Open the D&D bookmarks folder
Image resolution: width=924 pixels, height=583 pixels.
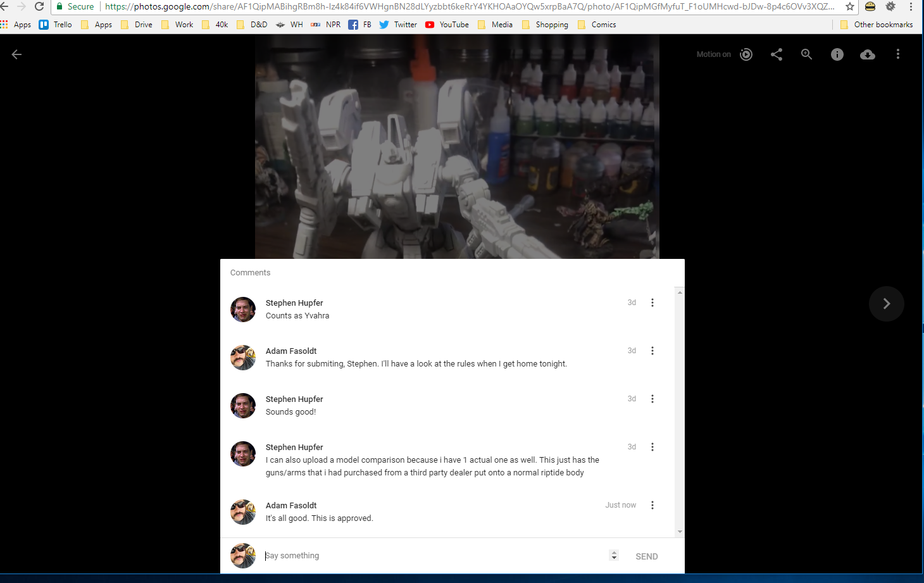(x=252, y=25)
